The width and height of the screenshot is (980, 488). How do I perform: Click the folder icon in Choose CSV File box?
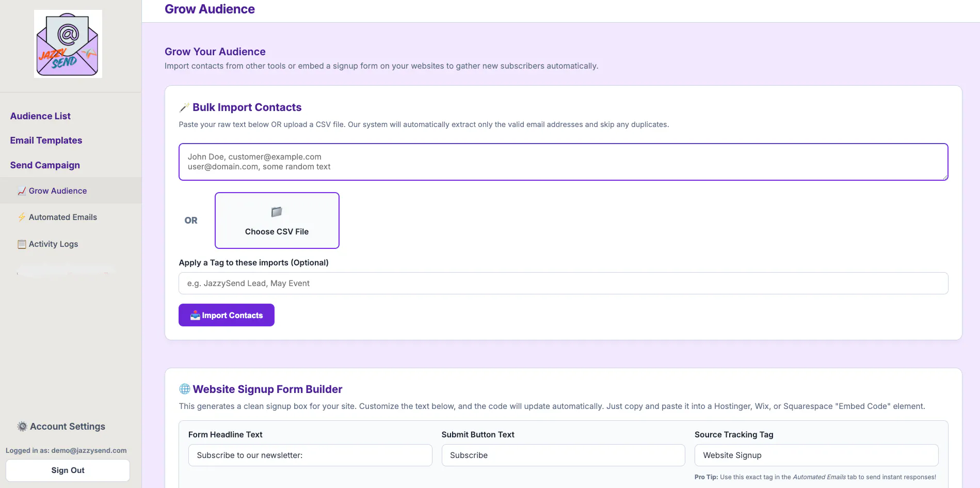[277, 212]
